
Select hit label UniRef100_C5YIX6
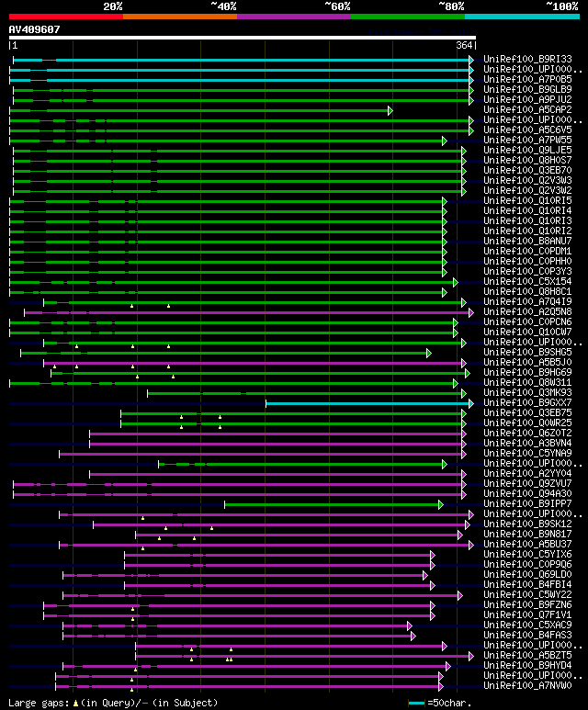point(527,555)
